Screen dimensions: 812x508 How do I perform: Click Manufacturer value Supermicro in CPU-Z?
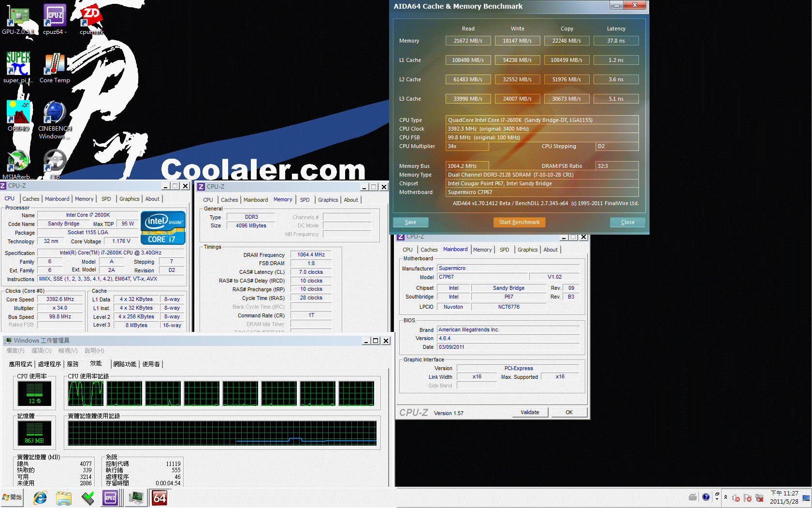[508, 268]
